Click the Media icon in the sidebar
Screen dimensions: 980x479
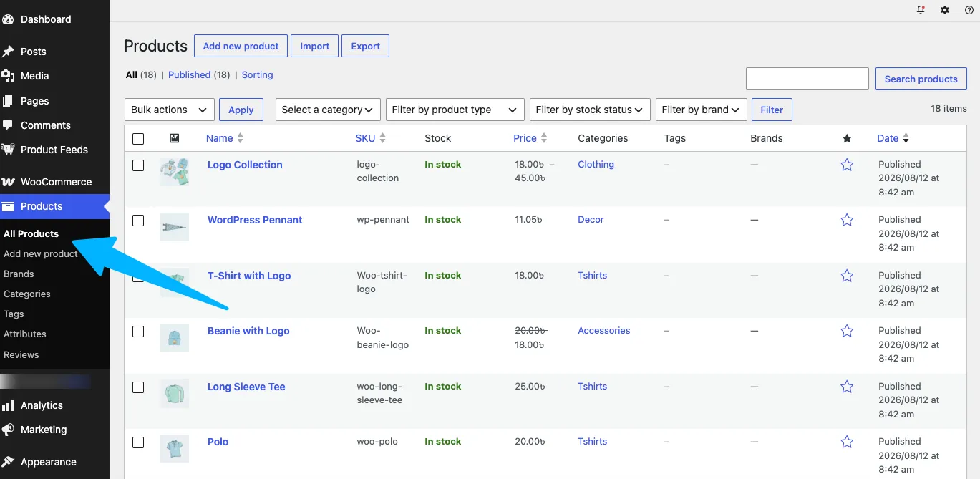click(8, 76)
